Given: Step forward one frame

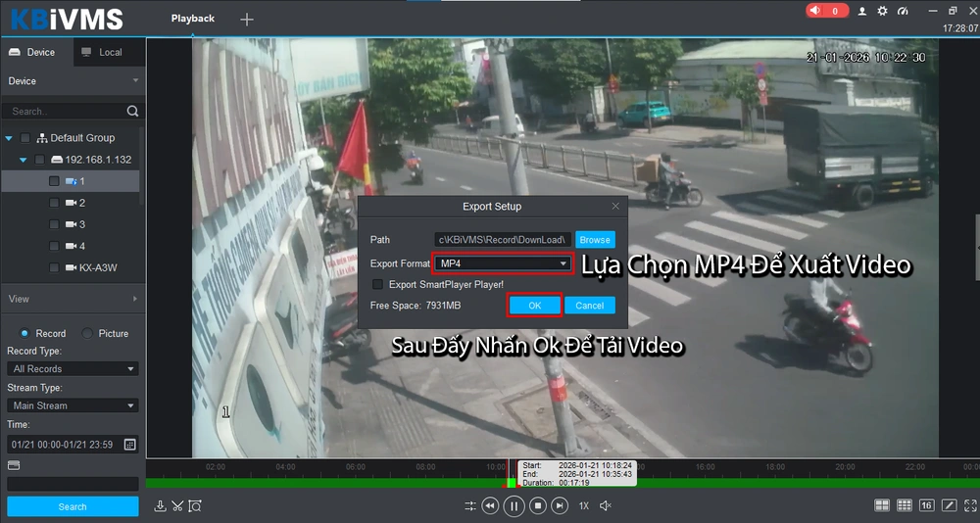Looking at the screenshot, I should pyautogui.click(x=560, y=505).
